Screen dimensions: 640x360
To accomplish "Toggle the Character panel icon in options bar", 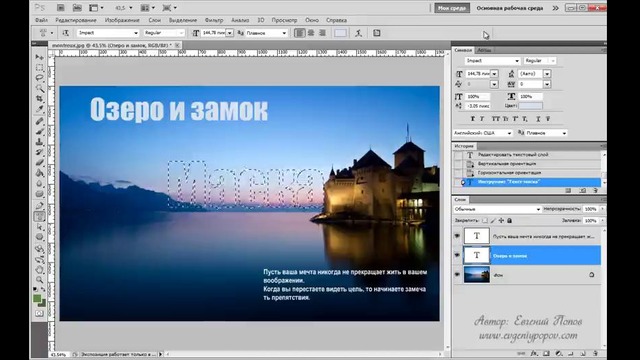I will (x=377, y=33).
